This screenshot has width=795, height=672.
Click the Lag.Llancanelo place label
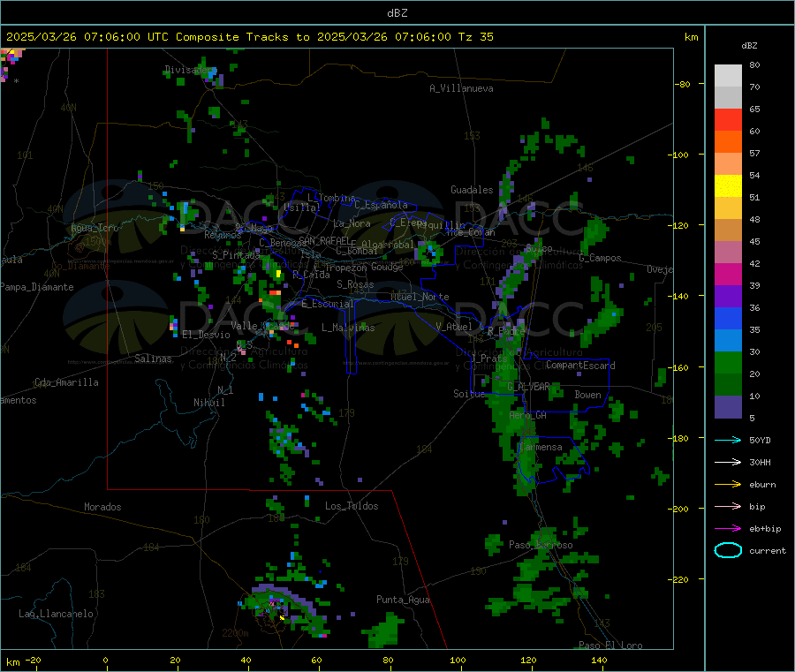coord(56,614)
